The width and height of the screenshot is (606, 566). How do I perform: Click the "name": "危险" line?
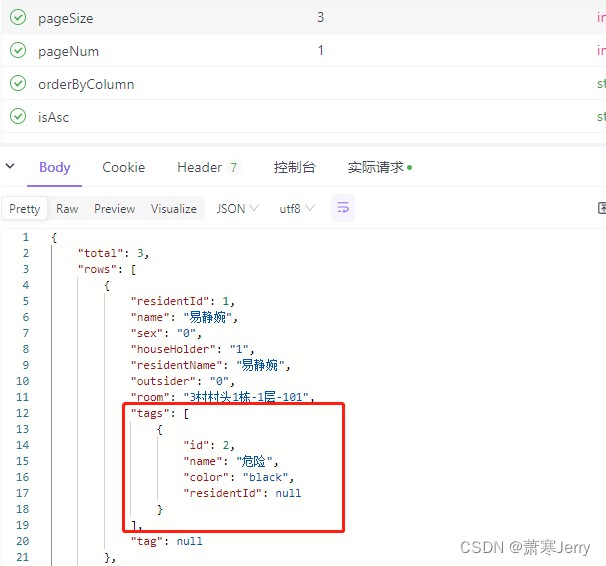[231, 461]
